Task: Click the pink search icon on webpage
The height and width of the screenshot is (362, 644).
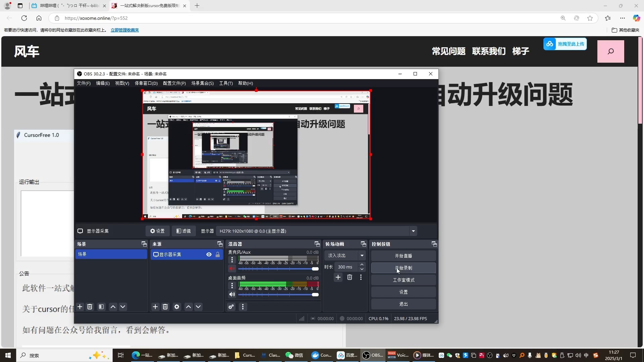Action: (611, 51)
